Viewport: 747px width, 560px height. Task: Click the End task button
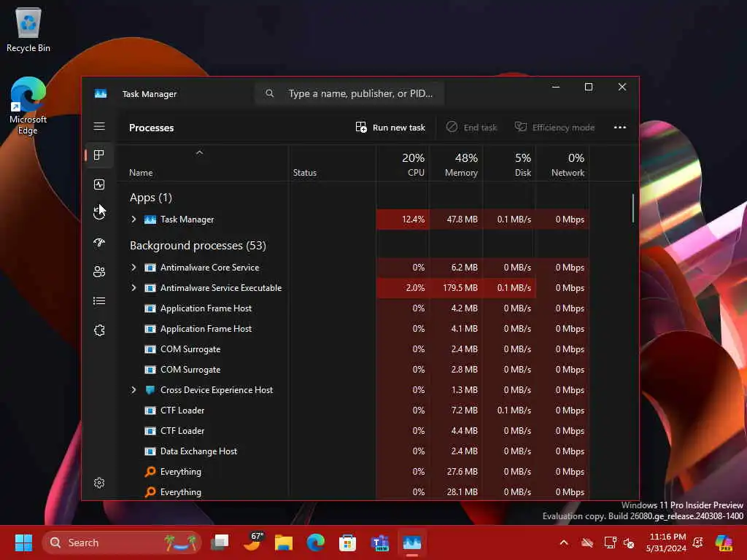coord(471,127)
